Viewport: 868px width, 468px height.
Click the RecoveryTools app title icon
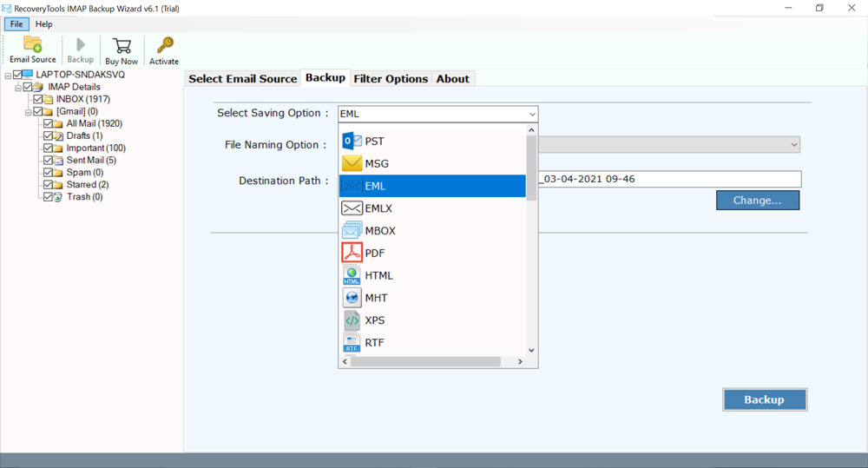pyautogui.click(x=7, y=9)
